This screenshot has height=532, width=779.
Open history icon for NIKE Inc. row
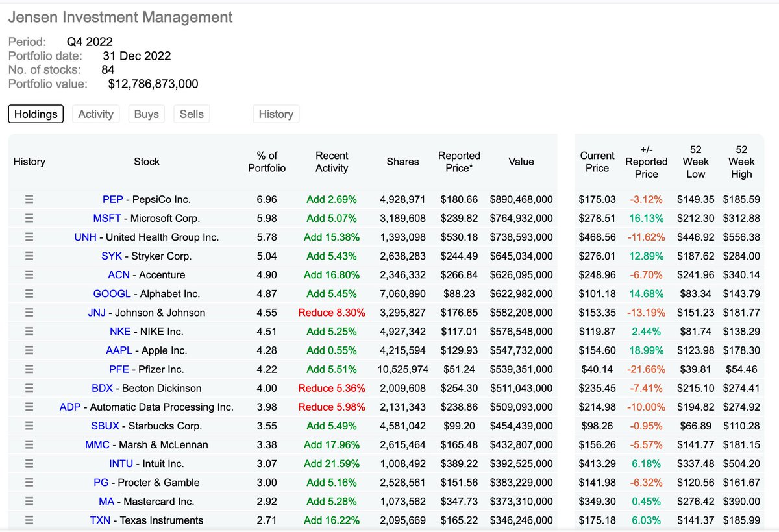(29, 331)
